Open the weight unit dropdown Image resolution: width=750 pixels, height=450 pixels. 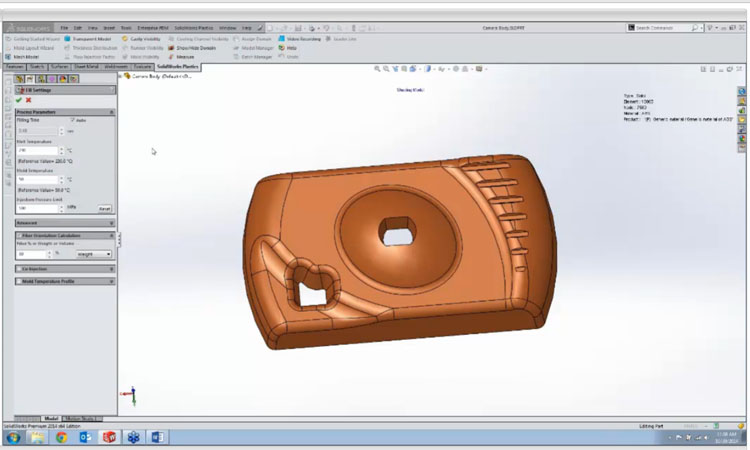pyautogui.click(x=94, y=254)
